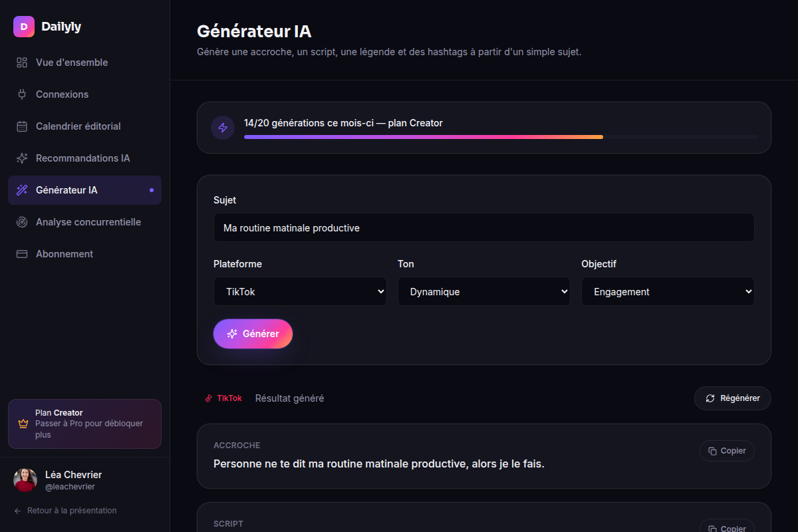Expand the Ton dropdown showing Dynamique
Viewport: 798px width, 532px height.
484,291
